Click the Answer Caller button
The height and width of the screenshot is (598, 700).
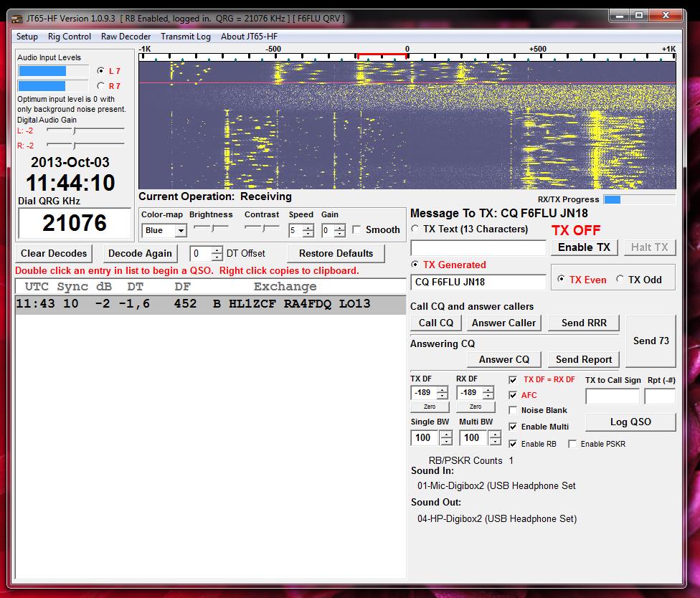pos(504,323)
